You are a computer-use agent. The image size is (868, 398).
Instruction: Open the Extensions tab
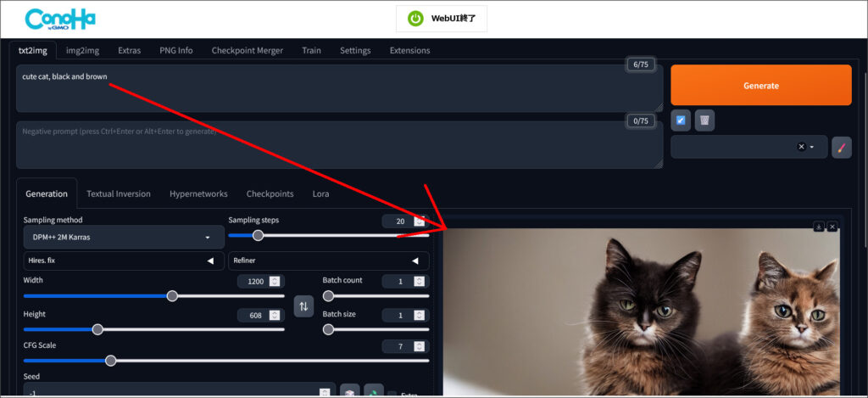(409, 50)
